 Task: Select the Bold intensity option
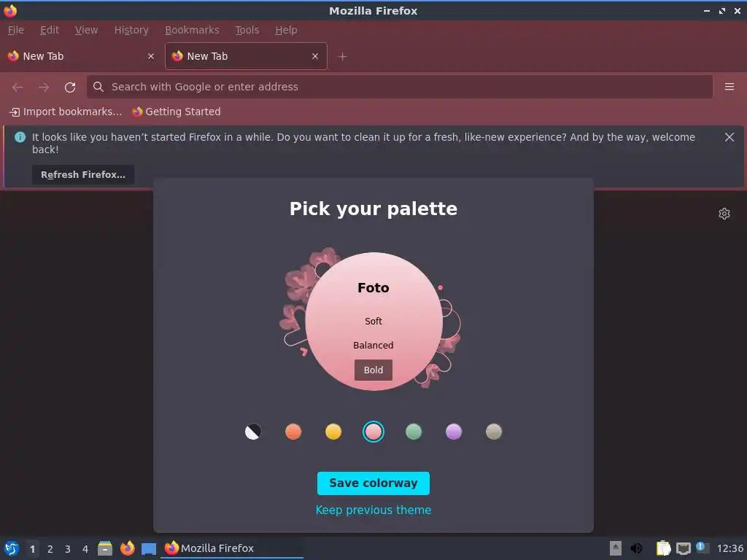coord(373,370)
